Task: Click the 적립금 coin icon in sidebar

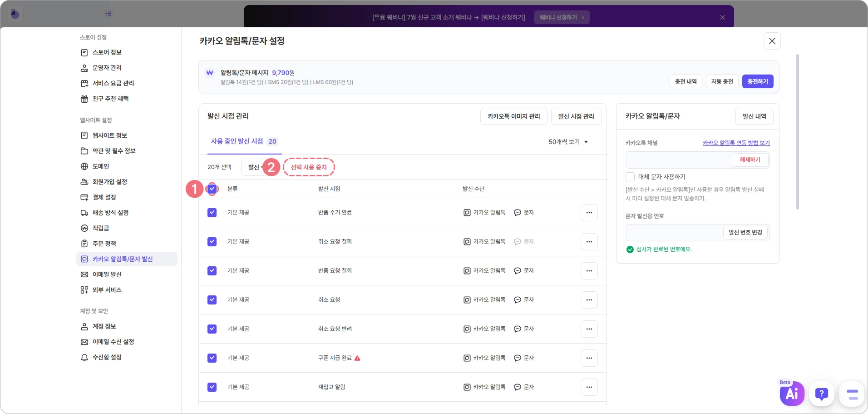Action: point(84,228)
